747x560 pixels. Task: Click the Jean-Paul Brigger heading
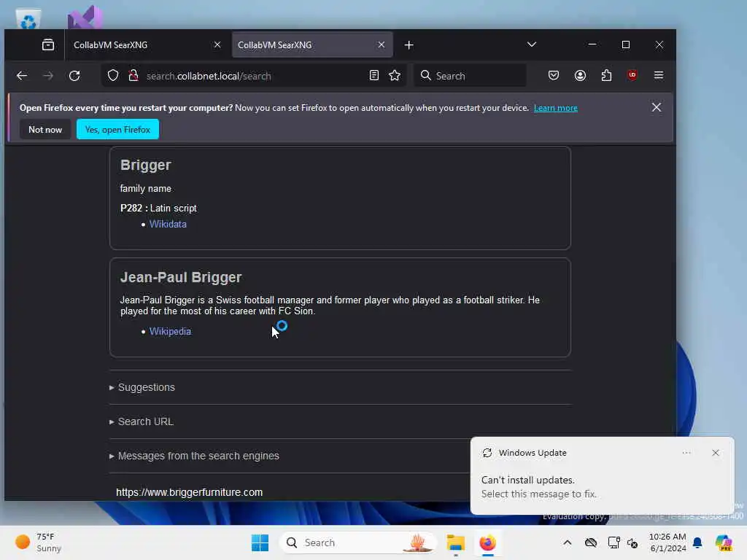pos(181,278)
